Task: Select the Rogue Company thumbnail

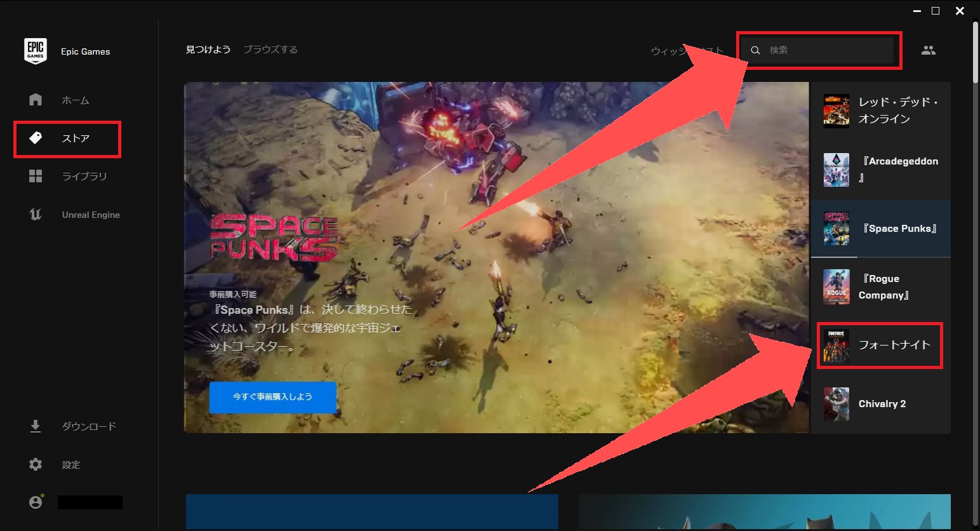Action: (x=836, y=287)
